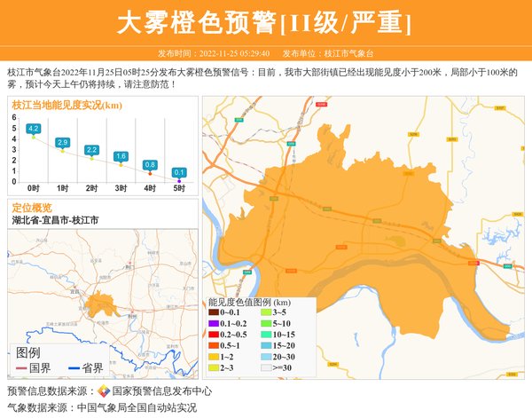The image size is (532, 418).
Task: Click the 枝江当地能见度实况 chart heading
Action: pyautogui.click(x=66, y=105)
